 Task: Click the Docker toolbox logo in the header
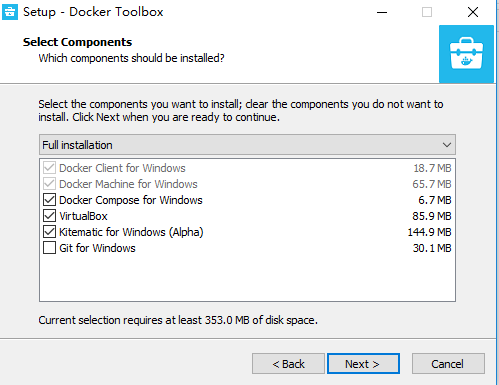pyautogui.click(x=466, y=54)
